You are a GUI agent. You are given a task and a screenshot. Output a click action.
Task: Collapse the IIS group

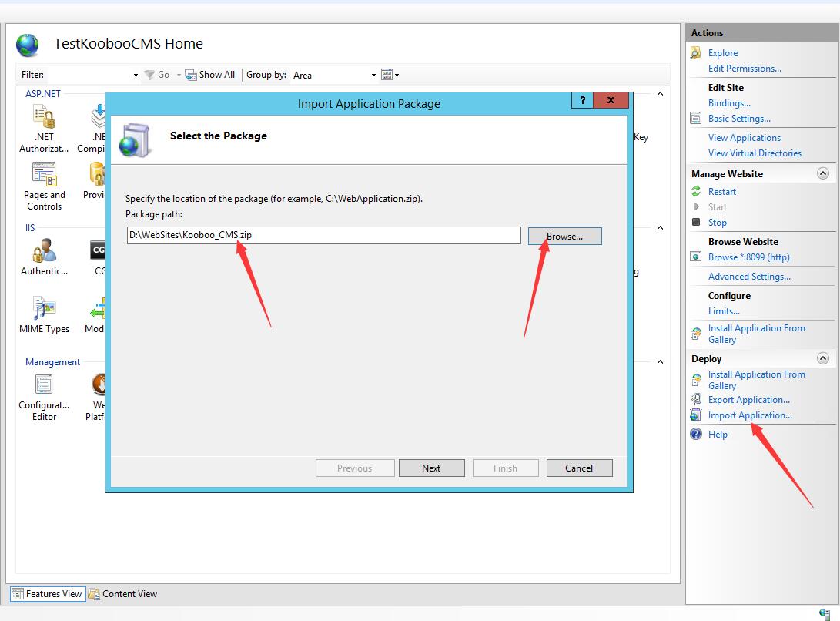click(660, 228)
